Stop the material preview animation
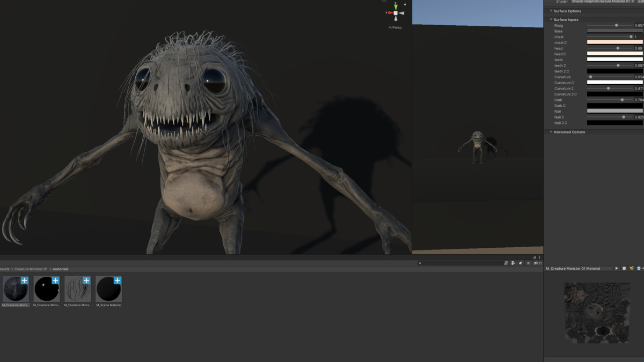Viewport: 644px width, 362px height. pos(625,268)
